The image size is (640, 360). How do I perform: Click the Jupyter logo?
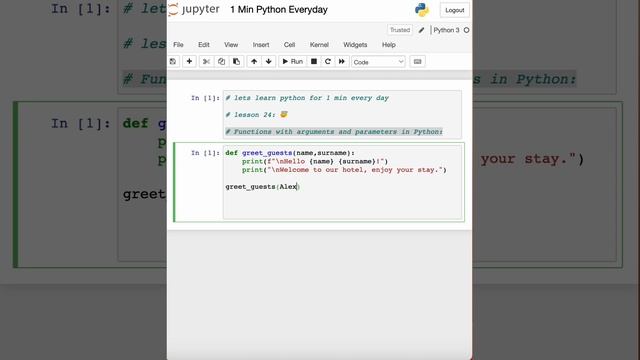pyautogui.click(x=194, y=9)
